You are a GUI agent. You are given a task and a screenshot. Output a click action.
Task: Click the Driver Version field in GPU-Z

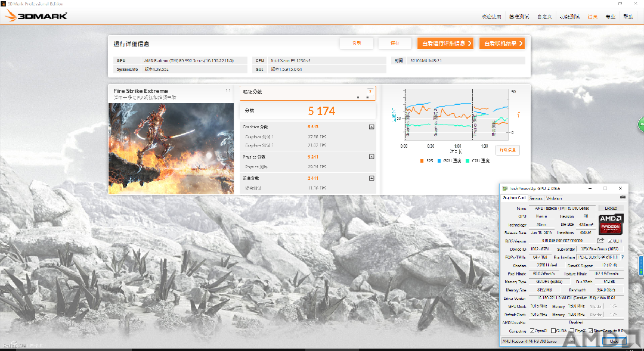tap(576, 298)
